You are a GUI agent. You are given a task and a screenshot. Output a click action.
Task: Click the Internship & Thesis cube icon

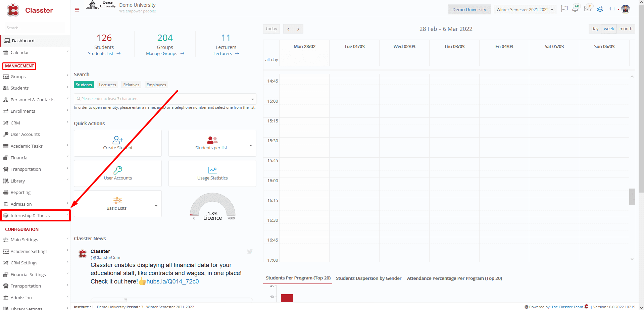pyautogui.click(x=6, y=215)
